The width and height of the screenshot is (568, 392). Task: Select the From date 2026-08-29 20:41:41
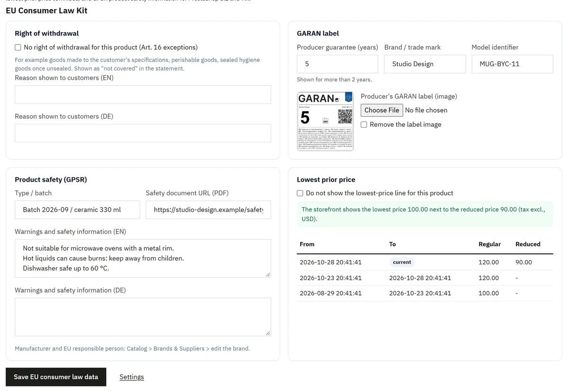pyautogui.click(x=330, y=293)
